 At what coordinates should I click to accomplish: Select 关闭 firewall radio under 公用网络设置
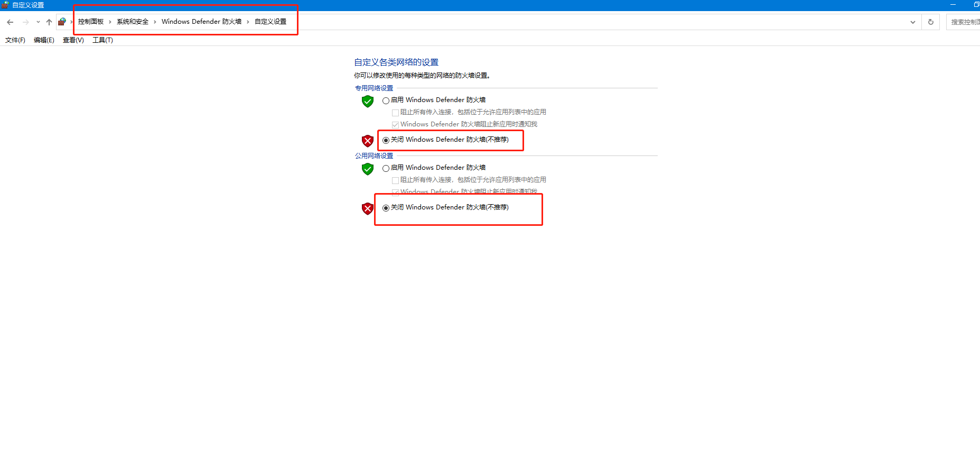coord(386,208)
